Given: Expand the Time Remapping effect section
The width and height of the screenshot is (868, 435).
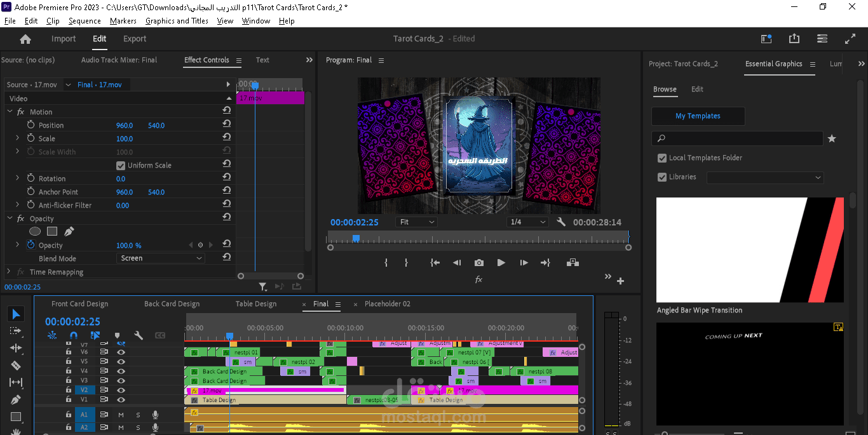Looking at the screenshot, I should tap(9, 272).
